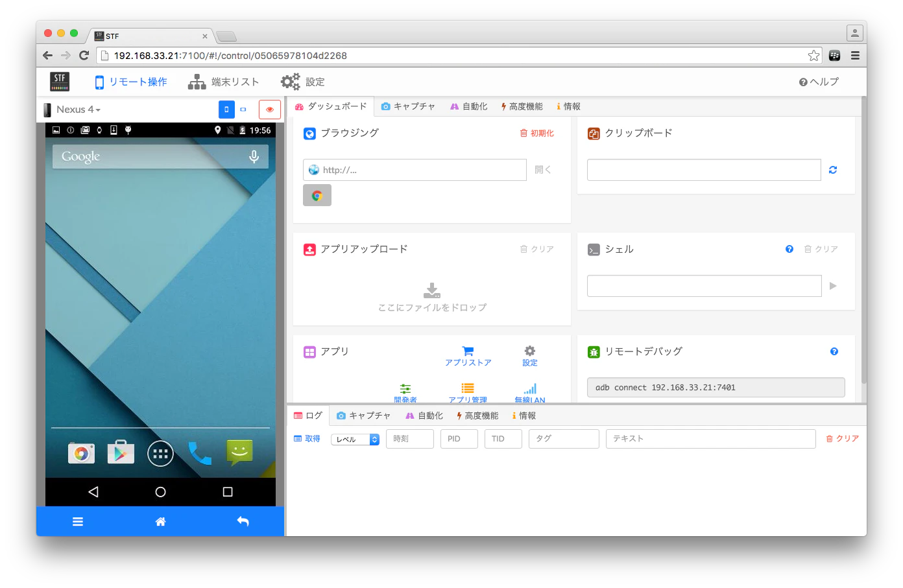
Task: Open the ヘルプ link
Action: click(x=819, y=82)
